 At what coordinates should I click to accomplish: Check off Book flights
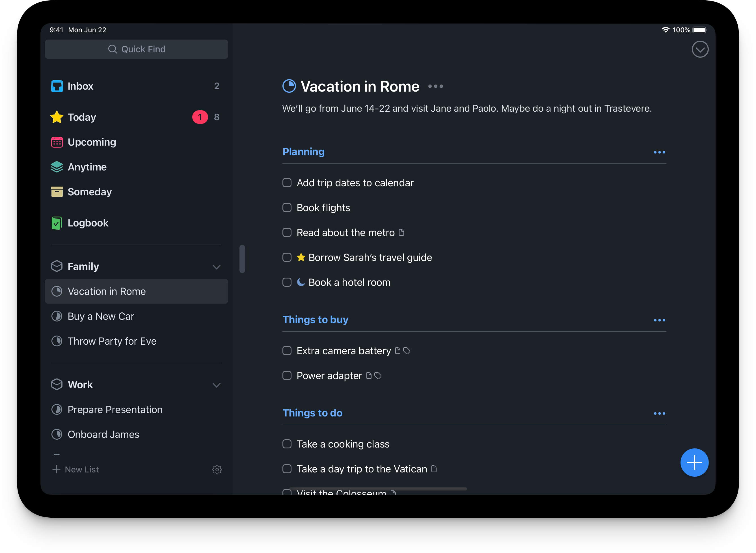click(x=287, y=208)
